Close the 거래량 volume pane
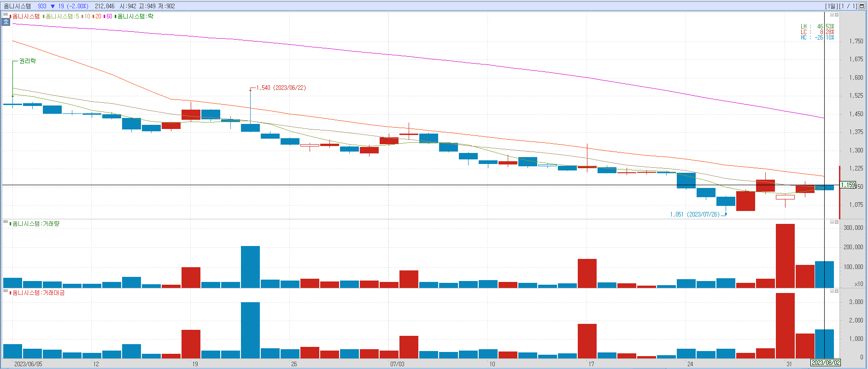The width and height of the screenshot is (868, 369). [x=837, y=222]
